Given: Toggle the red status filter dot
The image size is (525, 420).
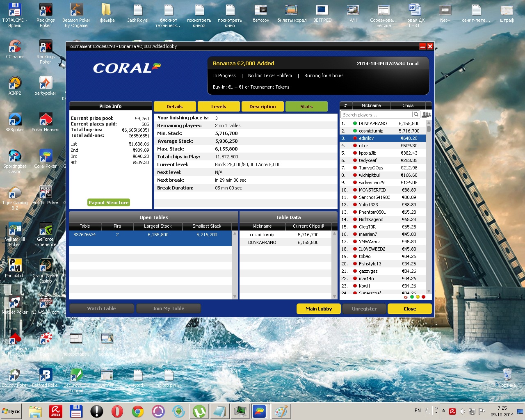Looking at the screenshot, I should (x=423, y=297).
